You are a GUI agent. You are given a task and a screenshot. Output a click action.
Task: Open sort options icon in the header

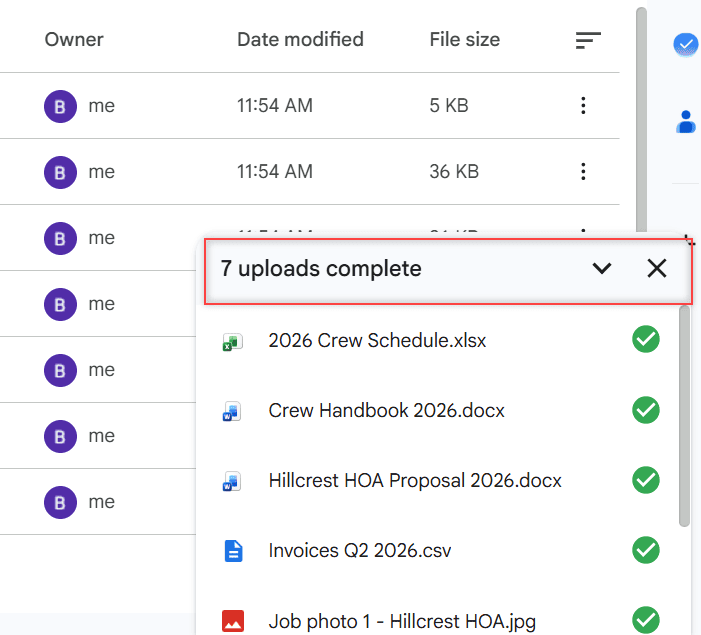588,40
